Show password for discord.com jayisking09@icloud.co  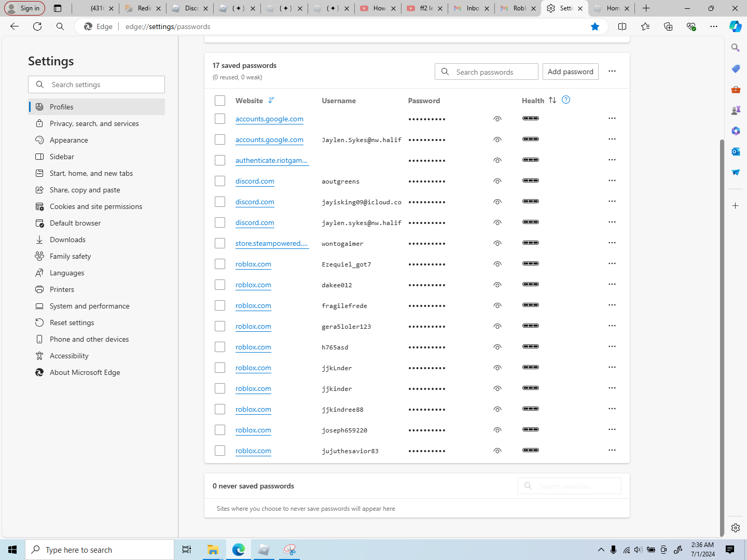click(497, 202)
